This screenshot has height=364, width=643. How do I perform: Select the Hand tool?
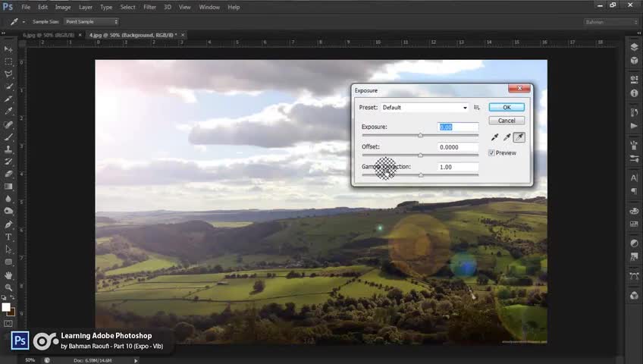pyautogui.click(x=8, y=275)
